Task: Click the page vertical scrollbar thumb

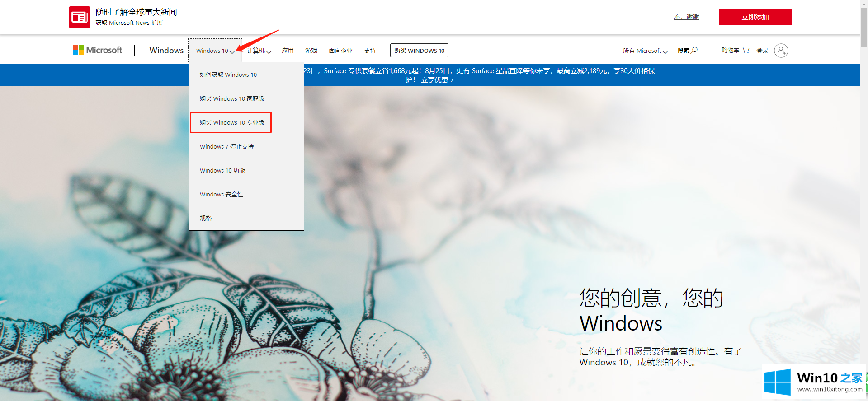Action: (x=864, y=27)
